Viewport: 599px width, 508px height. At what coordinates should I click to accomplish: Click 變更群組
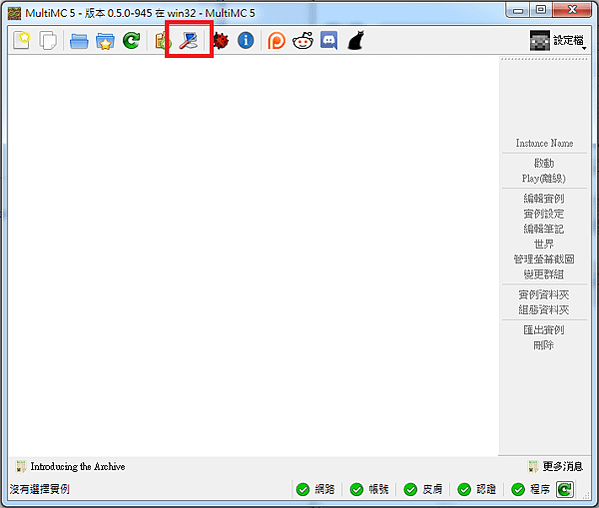tap(544, 274)
